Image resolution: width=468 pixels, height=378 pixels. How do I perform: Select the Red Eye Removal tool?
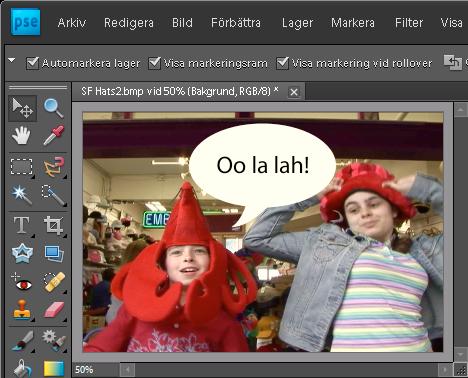22,282
